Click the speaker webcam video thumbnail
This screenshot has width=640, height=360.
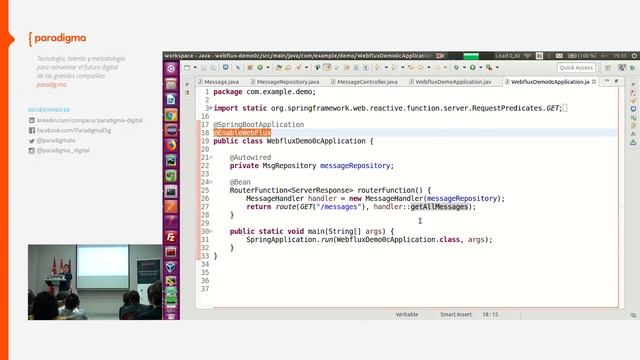tap(95, 282)
